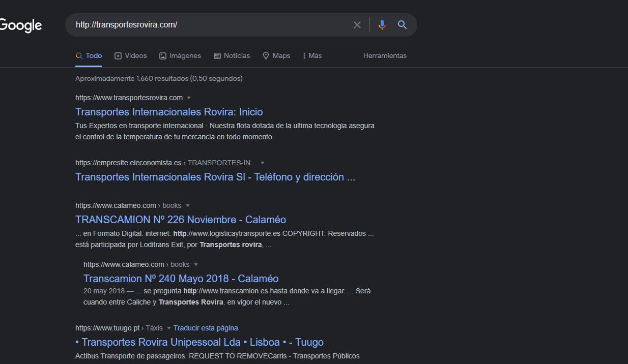Click the snippet 'Tus Expertos en transporte internacional'
Image resolution: width=628 pixels, height=364 pixels.
pyautogui.click(x=139, y=126)
